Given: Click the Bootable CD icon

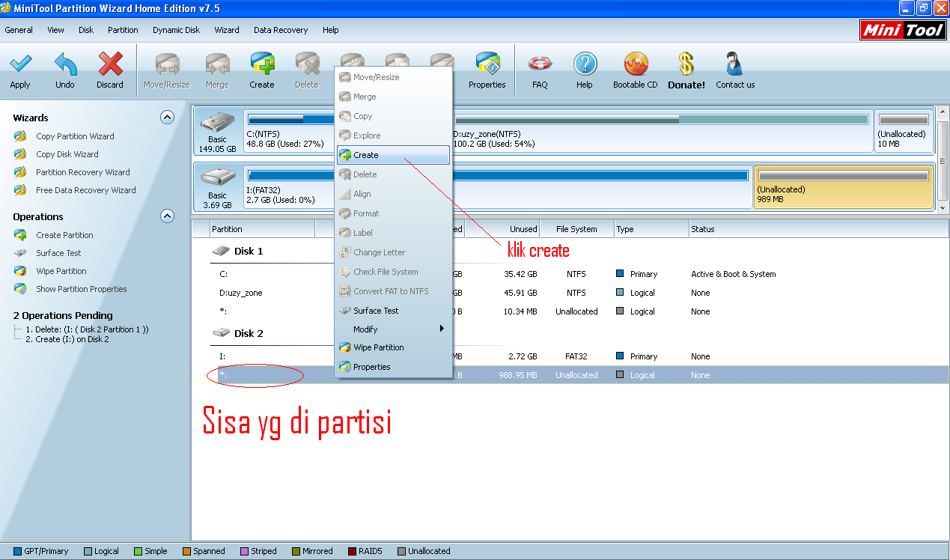Looking at the screenshot, I should click(636, 64).
